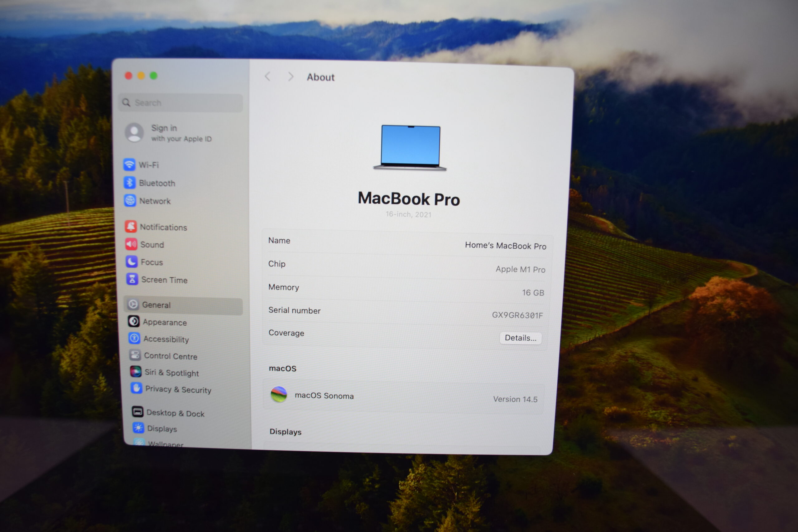
Task: Open the Bluetooth icon in sidebar
Action: coord(130,183)
